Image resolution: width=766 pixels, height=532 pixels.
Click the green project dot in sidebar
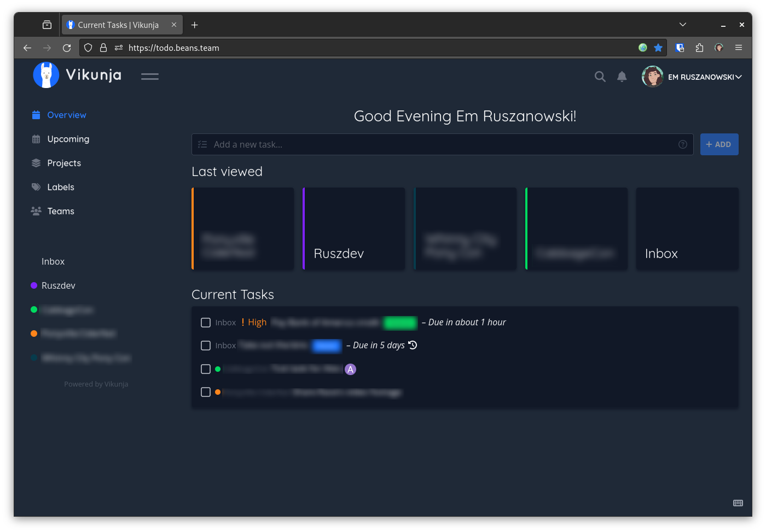click(x=34, y=309)
